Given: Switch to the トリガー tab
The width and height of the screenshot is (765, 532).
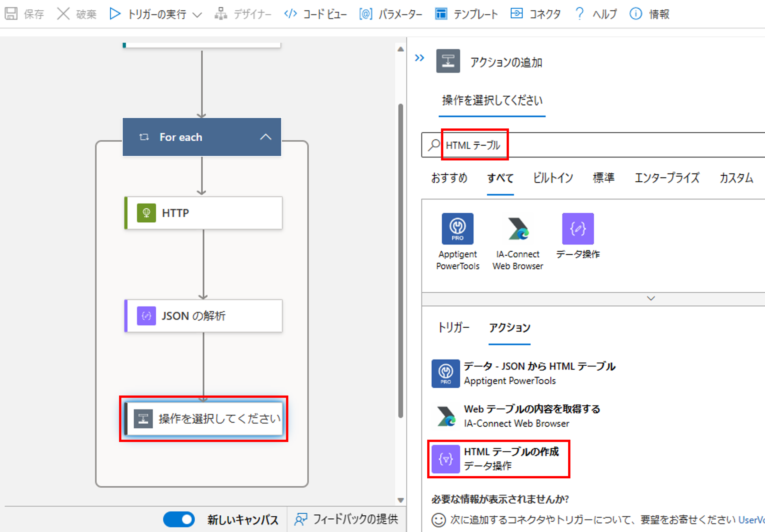Looking at the screenshot, I should click(453, 327).
